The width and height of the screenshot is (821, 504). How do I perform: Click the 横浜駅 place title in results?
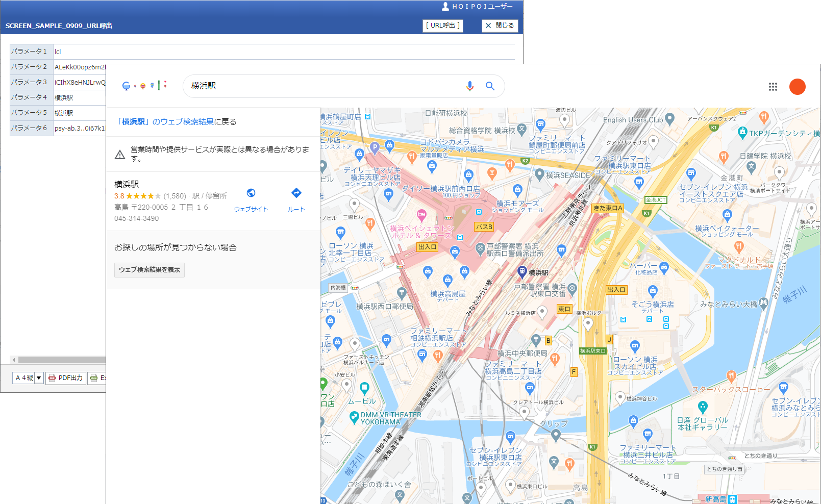point(127,184)
